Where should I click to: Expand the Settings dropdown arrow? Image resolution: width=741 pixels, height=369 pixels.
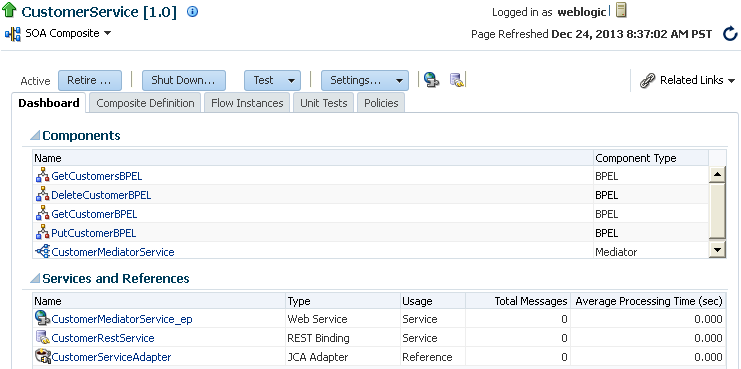pos(400,81)
